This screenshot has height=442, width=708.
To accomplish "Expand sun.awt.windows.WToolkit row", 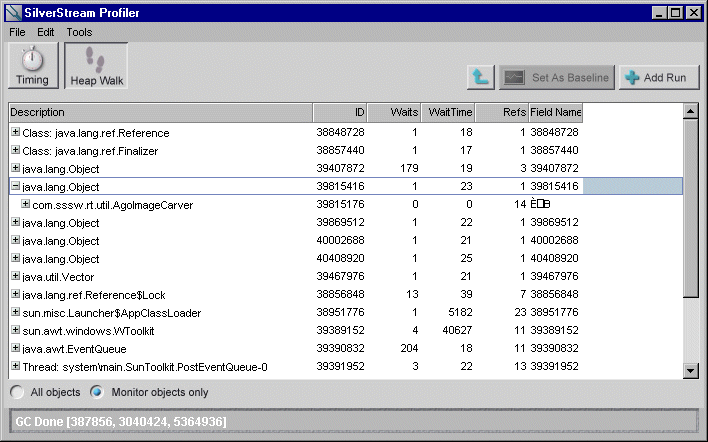I will coord(15,330).
